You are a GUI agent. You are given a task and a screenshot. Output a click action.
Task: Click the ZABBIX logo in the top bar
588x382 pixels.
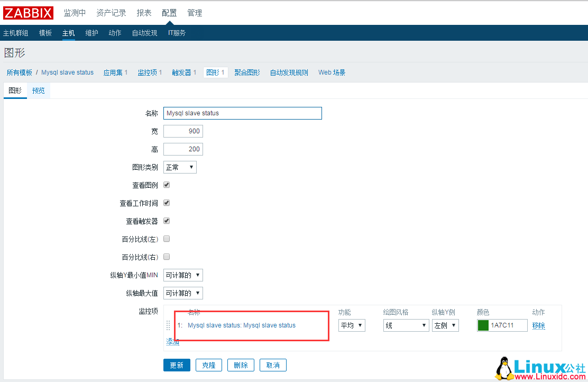(x=28, y=13)
